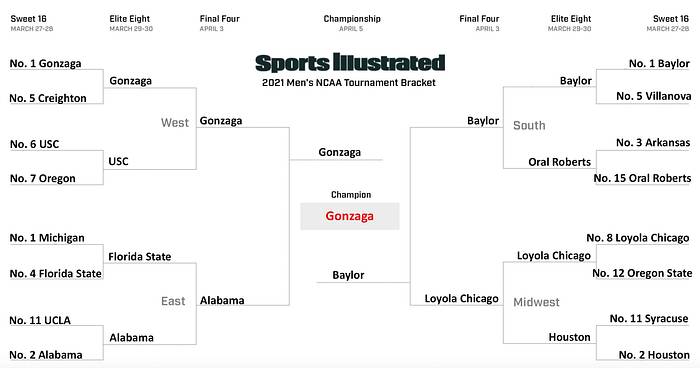
Task: Click the No. 1 Gonzaga Sweet 16 entry
Action: 46,63
